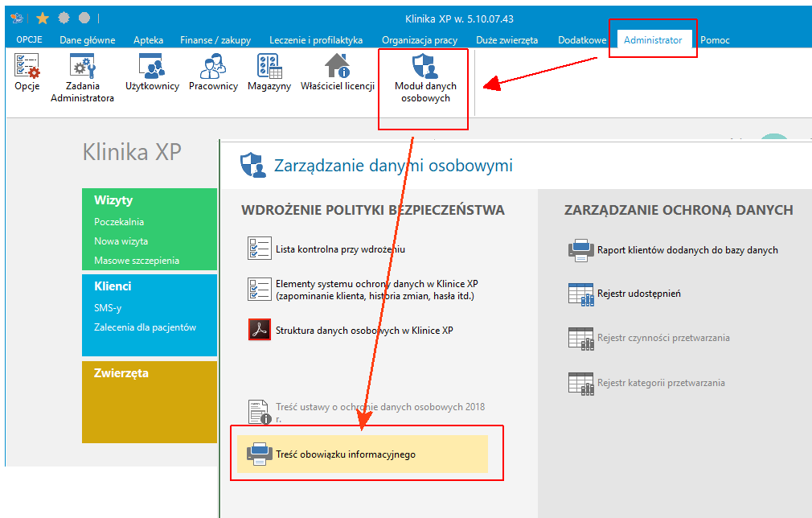The height and width of the screenshot is (518, 812).
Task: Click the Zwierzęta tile heading
Action: pyautogui.click(x=121, y=373)
